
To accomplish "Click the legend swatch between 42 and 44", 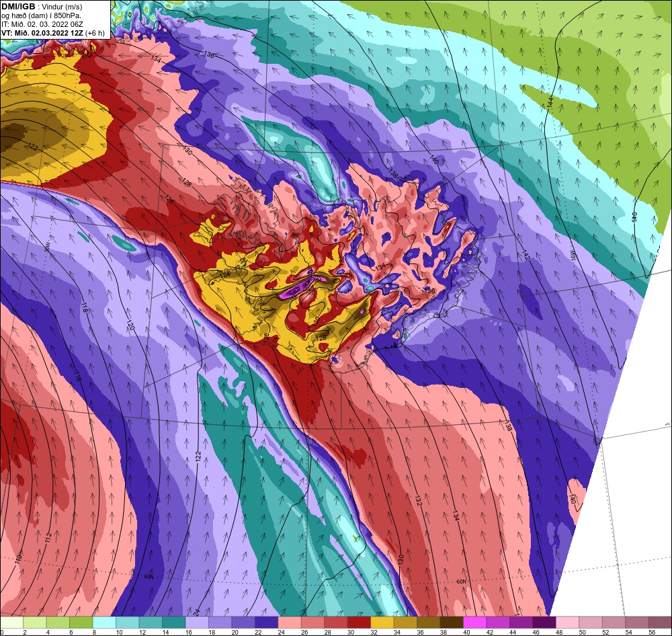I will [x=499, y=623].
